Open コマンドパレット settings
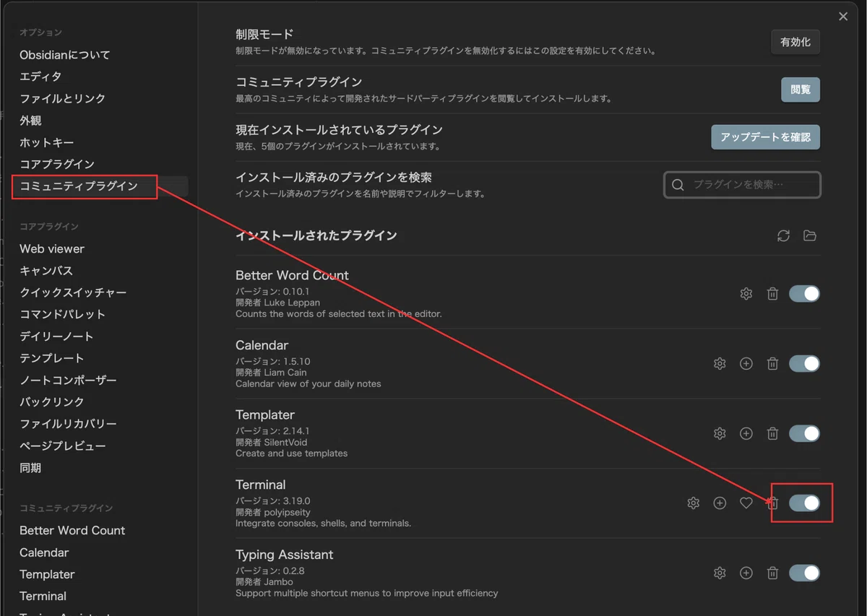The height and width of the screenshot is (616, 867). pyautogui.click(x=62, y=314)
